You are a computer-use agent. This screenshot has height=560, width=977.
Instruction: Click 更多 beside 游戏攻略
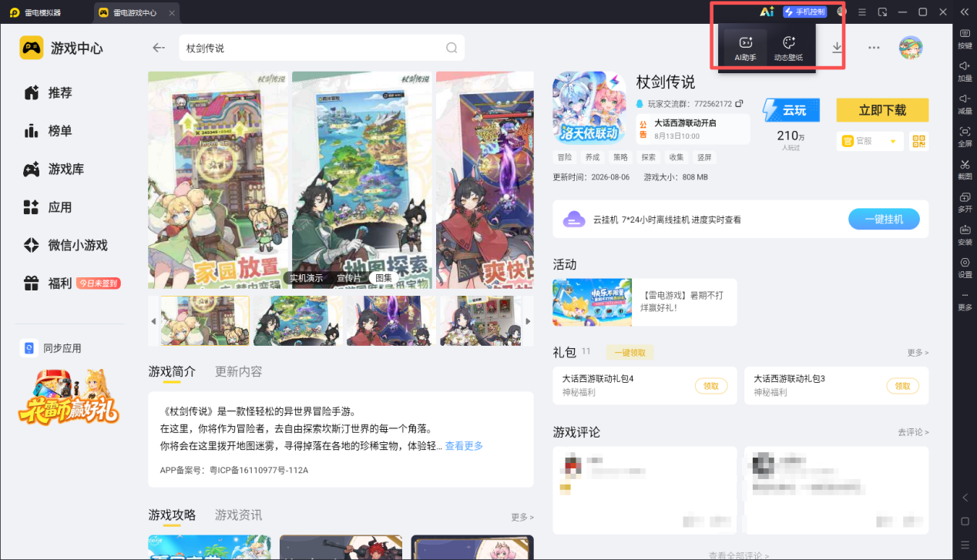(x=522, y=517)
